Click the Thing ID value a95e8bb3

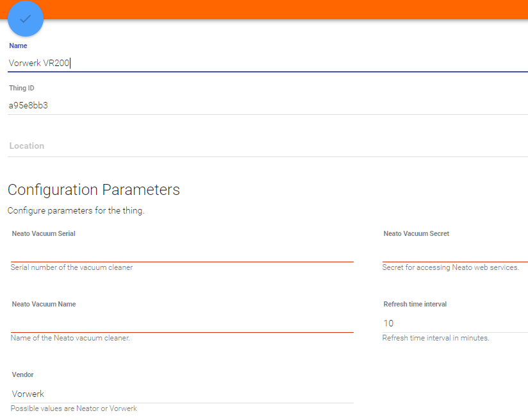point(29,105)
